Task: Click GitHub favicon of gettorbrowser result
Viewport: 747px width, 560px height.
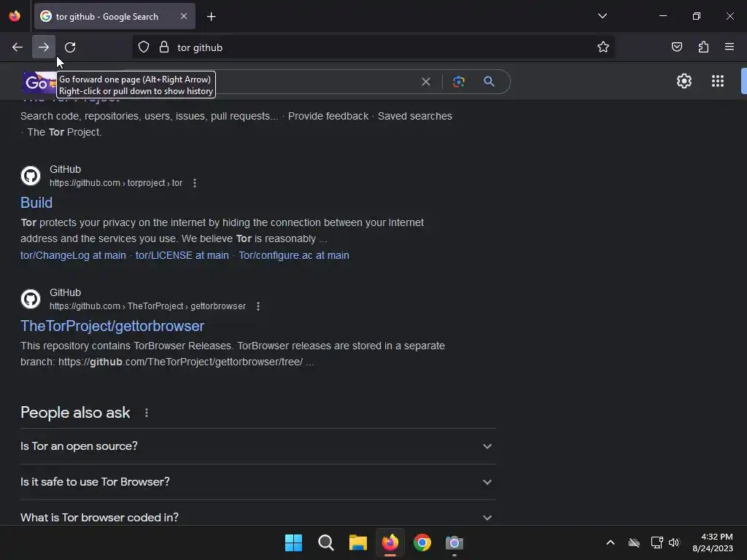Action: point(31,299)
